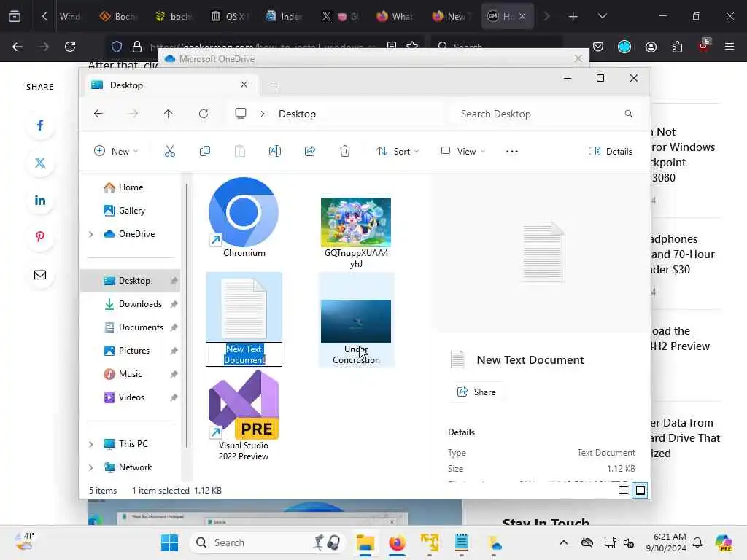The height and width of the screenshot is (560, 747).
Task: Click the Share icon in Explorer toolbar
Action: (309, 152)
